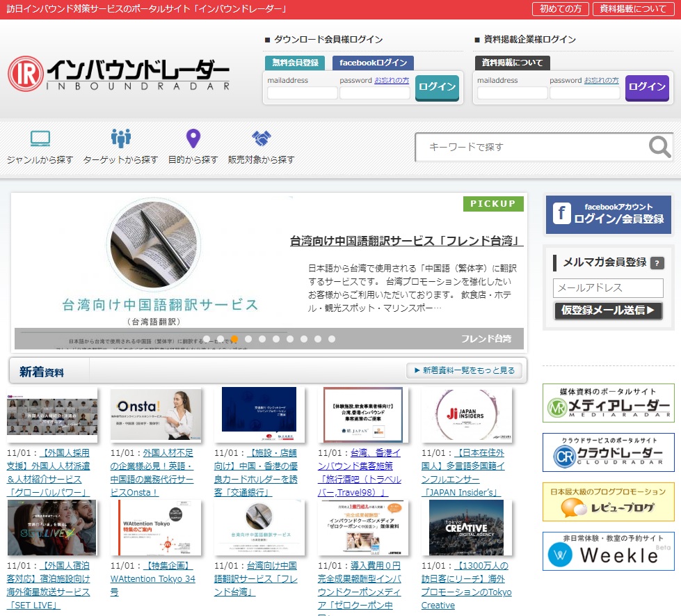Click 資料掲載について top bar button
The height and width of the screenshot is (616, 681).
[x=633, y=8]
